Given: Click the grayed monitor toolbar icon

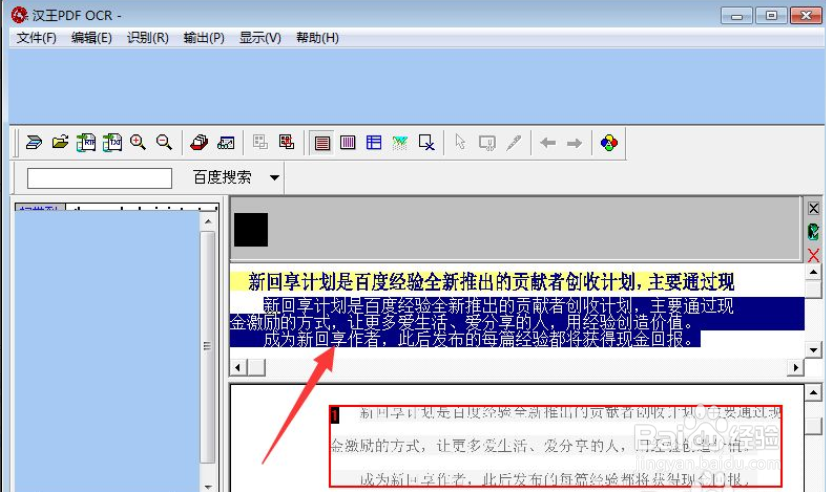Looking at the screenshot, I should (487, 142).
